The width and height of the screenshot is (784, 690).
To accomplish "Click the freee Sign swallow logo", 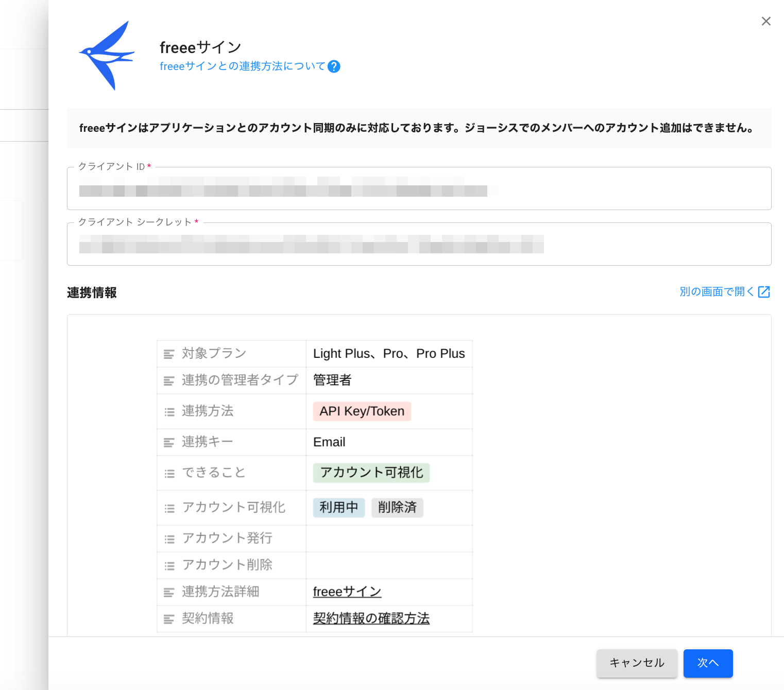I will (107, 55).
